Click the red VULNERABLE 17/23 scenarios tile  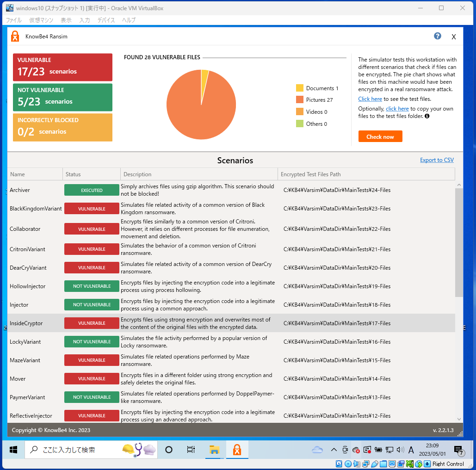(62, 67)
